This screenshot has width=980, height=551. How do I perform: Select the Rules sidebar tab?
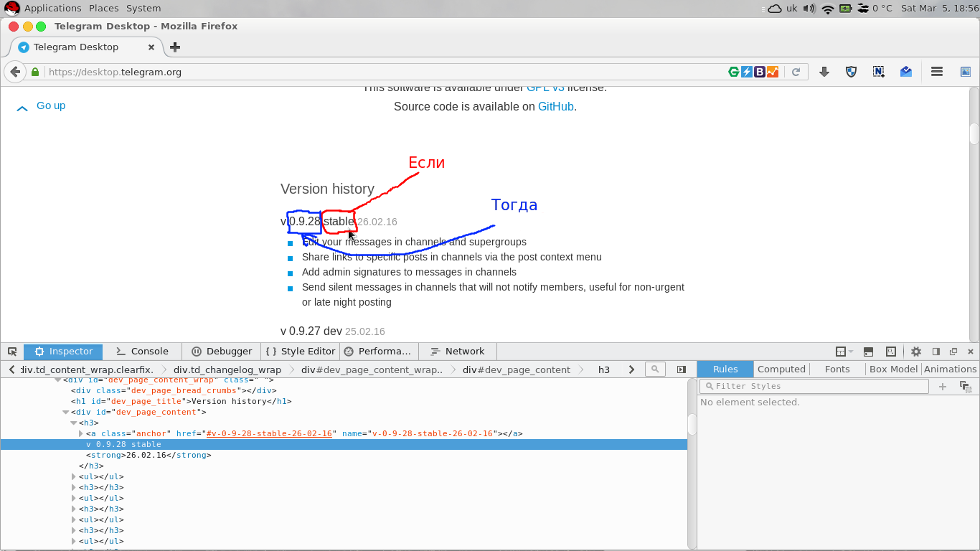pos(725,369)
